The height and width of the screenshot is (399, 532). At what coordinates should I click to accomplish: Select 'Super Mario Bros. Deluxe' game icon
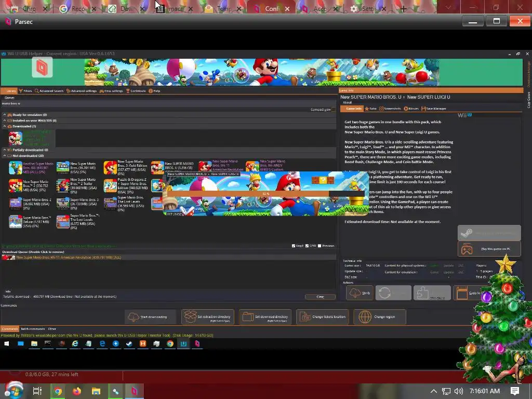pyautogui.click(x=15, y=221)
